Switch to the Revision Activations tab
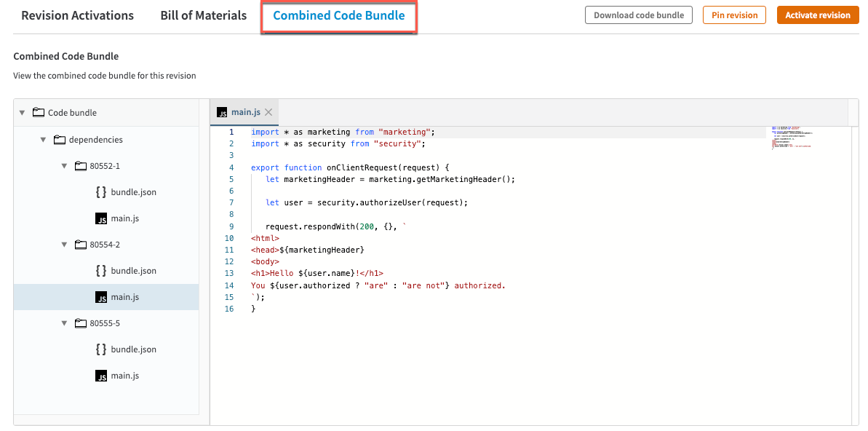This screenshot has width=868, height=431. (77, 15)
